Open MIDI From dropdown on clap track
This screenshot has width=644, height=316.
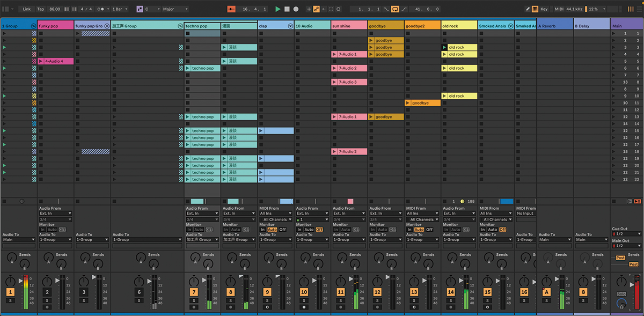pos(276,214)
